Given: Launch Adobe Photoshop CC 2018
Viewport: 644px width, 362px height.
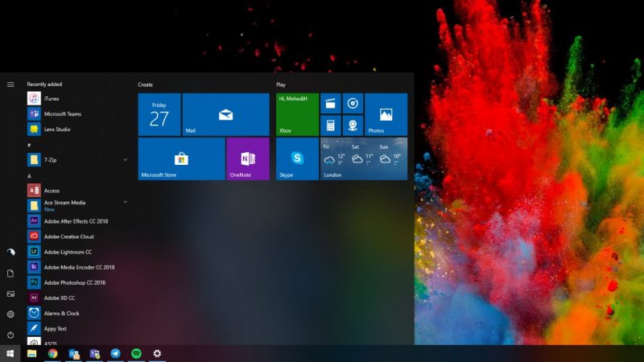Looking at the screenshot, I should coord(76,282).
